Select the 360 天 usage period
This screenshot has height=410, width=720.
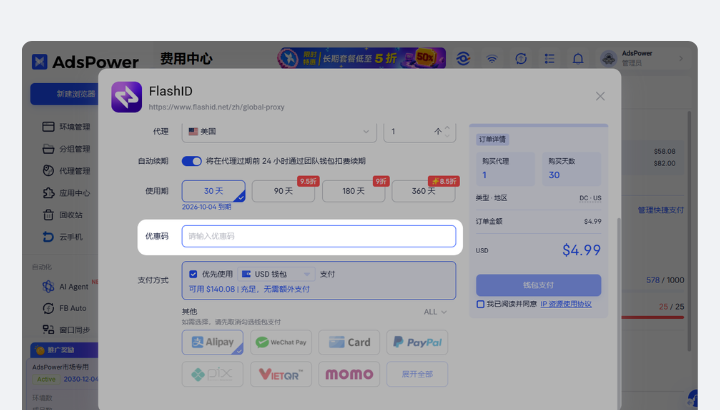tap(423, 191)
